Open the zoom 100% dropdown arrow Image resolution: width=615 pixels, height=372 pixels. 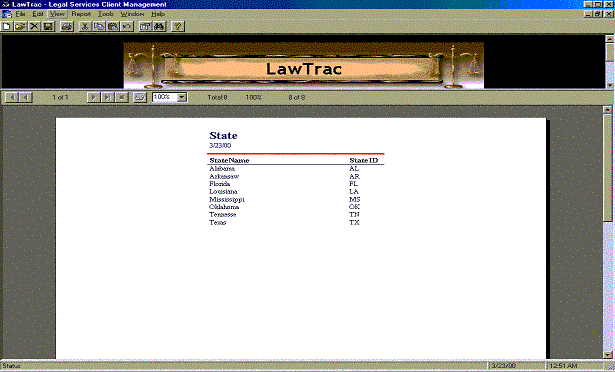click(x=182, y=97)
